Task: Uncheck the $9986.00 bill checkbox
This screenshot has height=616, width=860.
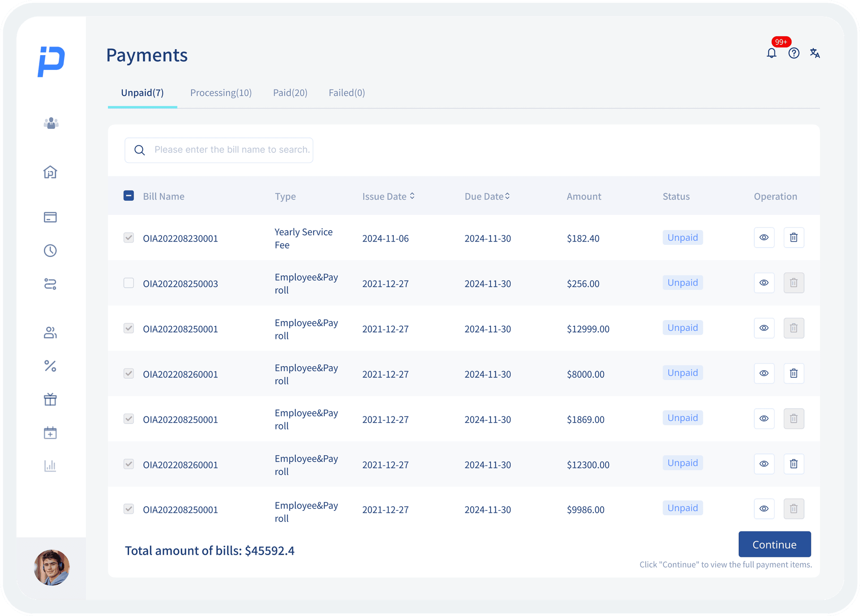Action: tap(129, 509)
